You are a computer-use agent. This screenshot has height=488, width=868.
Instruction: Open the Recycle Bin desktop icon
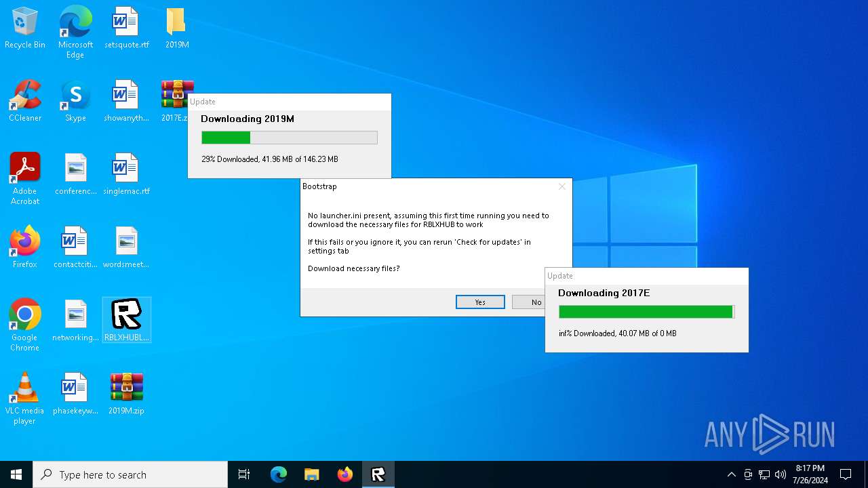click(25, 28)
